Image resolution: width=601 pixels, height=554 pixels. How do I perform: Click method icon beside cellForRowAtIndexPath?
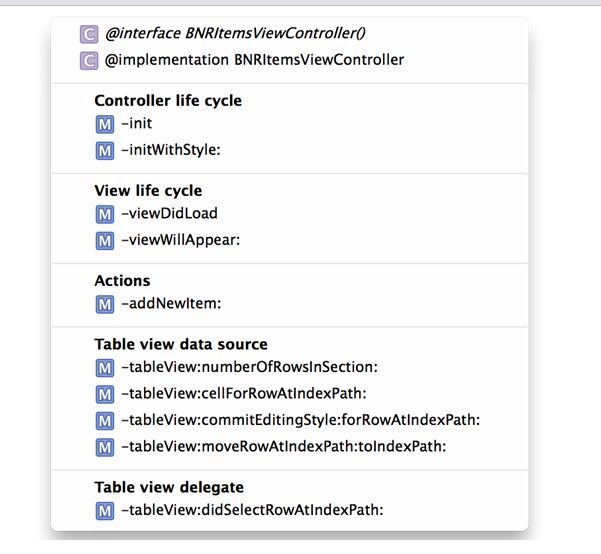click(x=105, y=395)
